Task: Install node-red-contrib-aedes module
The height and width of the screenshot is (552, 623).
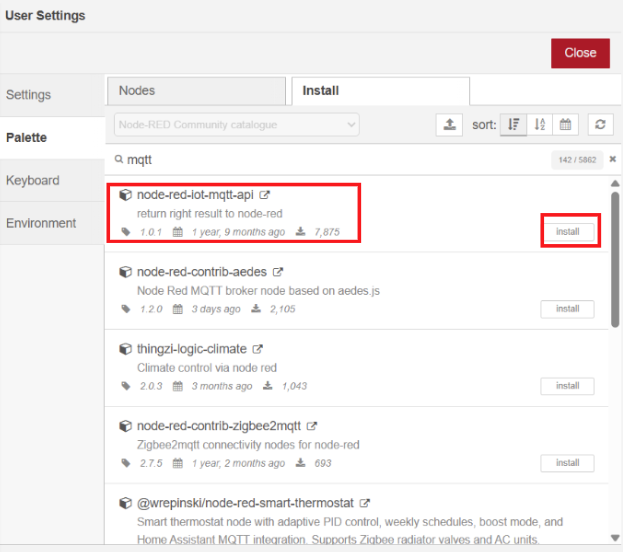Action: click(x=567, y=309)
